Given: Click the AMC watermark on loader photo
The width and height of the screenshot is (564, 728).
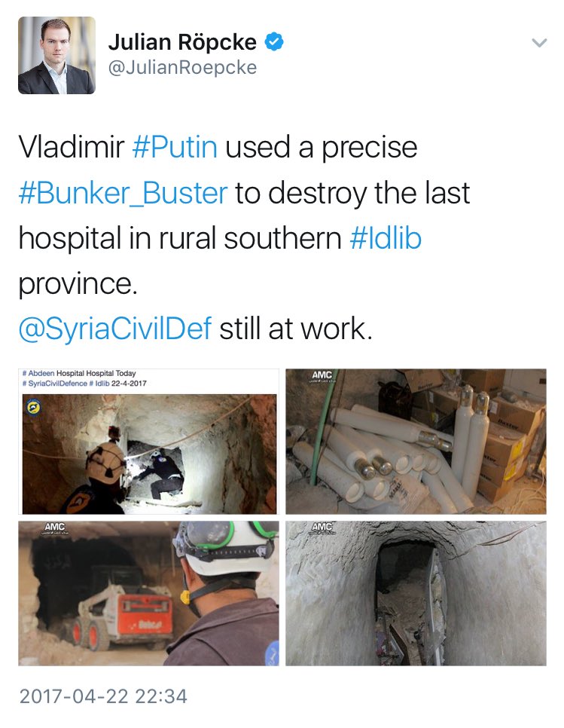Looking at the screenshot, I should pyautogui.click(x=54, y=528).
